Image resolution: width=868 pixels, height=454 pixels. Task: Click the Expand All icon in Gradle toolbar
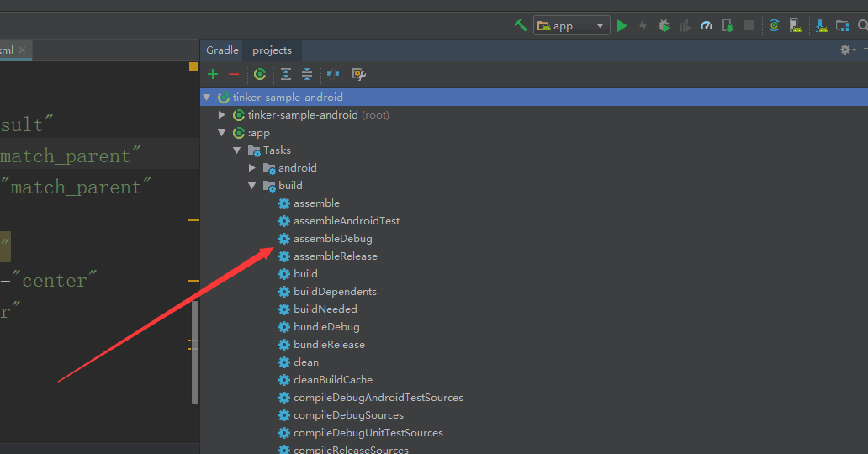point(286,74)
